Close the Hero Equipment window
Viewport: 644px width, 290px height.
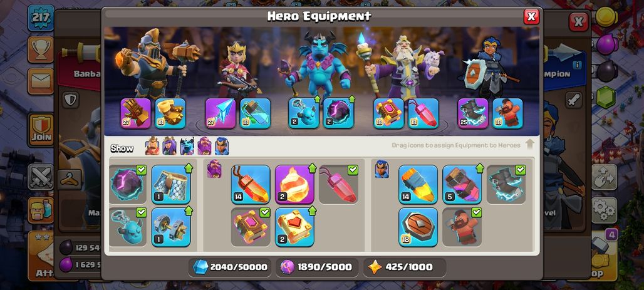(x=531, y=16)
